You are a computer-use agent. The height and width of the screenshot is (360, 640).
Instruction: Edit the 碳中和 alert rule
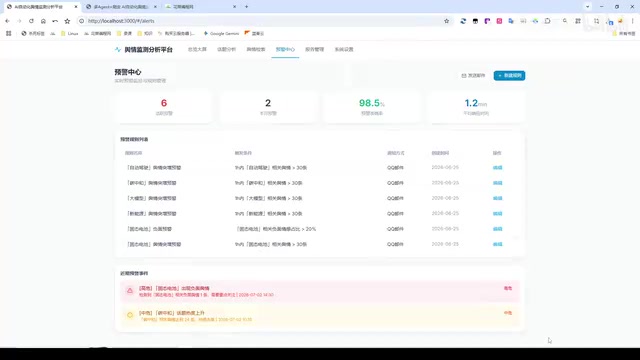pos(498,183)
